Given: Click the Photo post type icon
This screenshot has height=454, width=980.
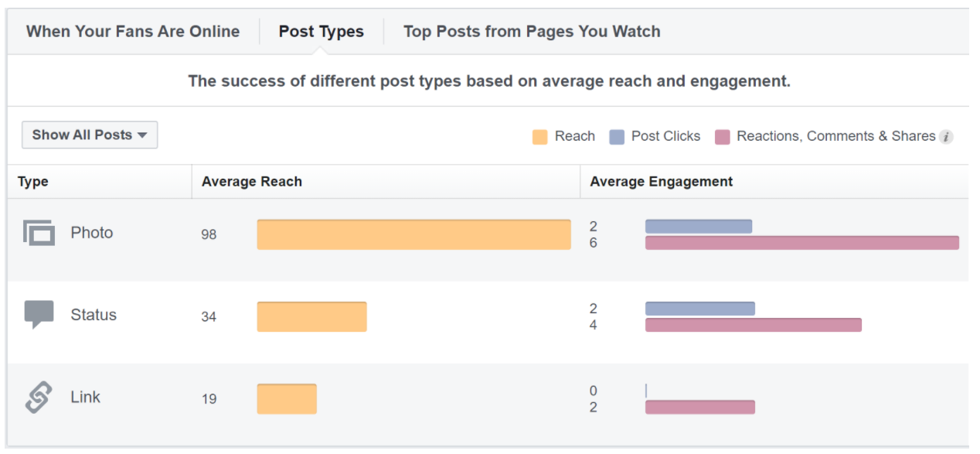Looking at the screenshot, I should coord(39,233).
